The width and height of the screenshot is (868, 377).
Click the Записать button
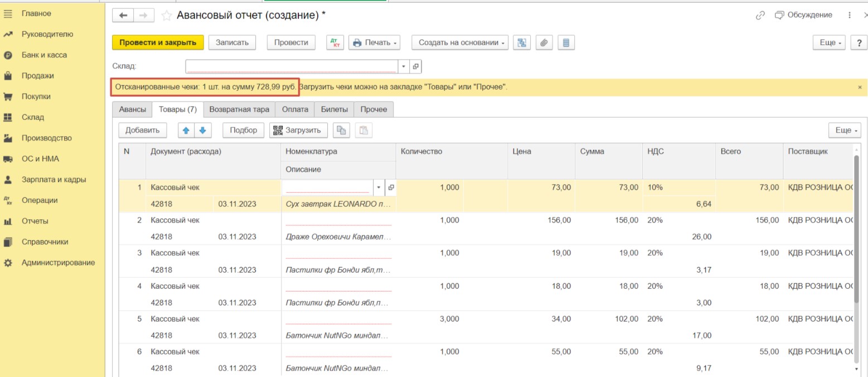232,42
